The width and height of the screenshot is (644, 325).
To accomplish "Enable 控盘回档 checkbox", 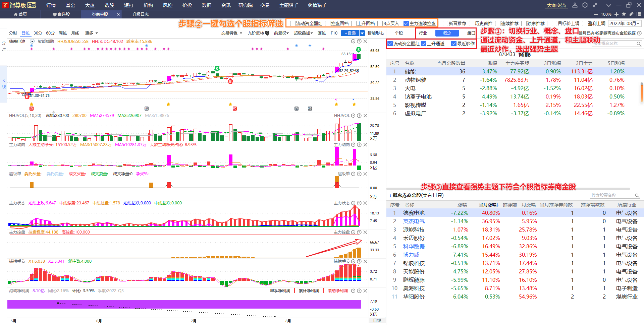I will click(x=328, y=23).
